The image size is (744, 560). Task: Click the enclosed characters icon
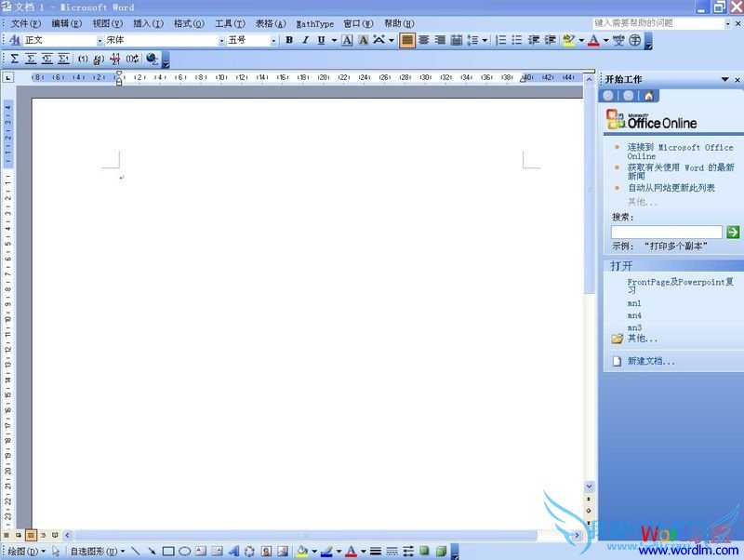[x=635, y=40]
